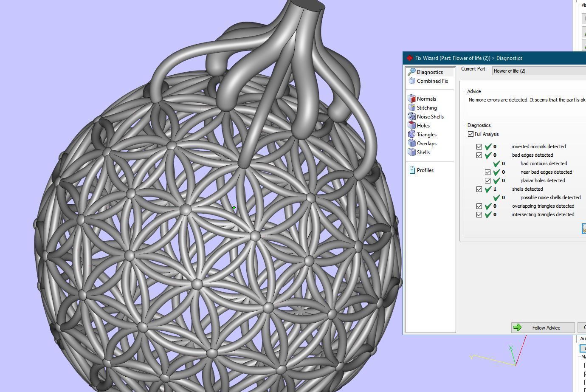Go to the Holes fix page
This screenshot has height=392, width=586.
(423, 126)
